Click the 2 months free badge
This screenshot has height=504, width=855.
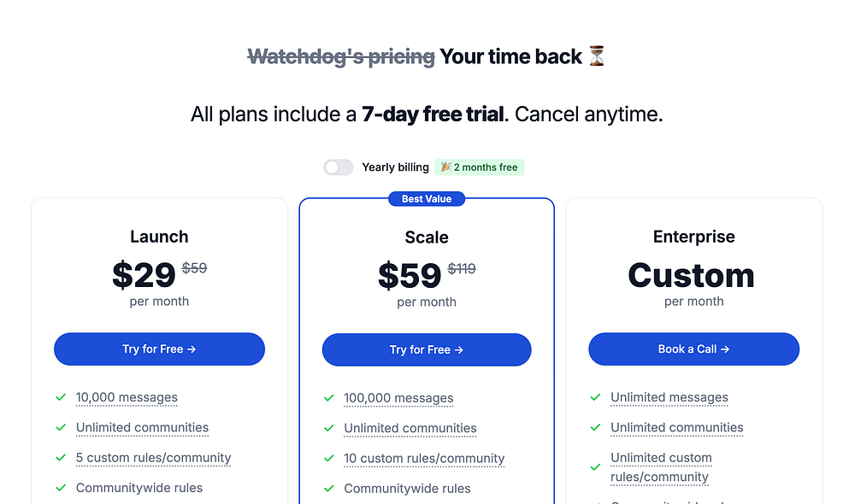tap(480, 167)
